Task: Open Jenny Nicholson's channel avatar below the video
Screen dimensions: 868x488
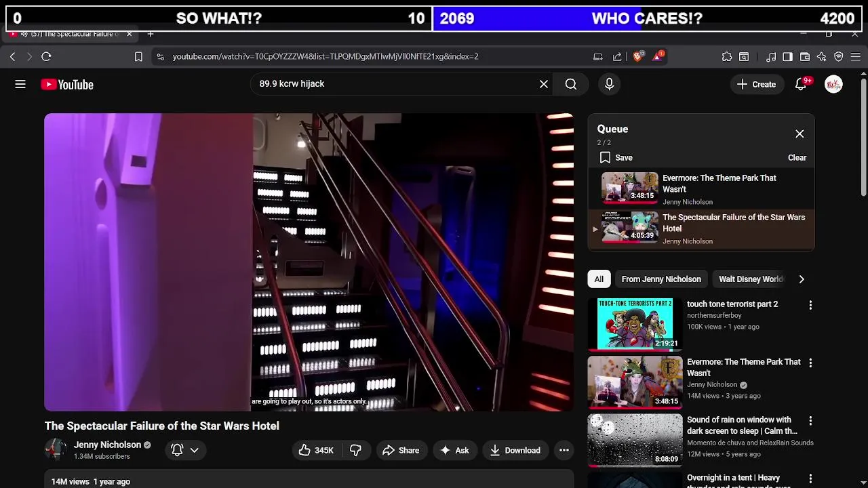Action: coord(56,449)
